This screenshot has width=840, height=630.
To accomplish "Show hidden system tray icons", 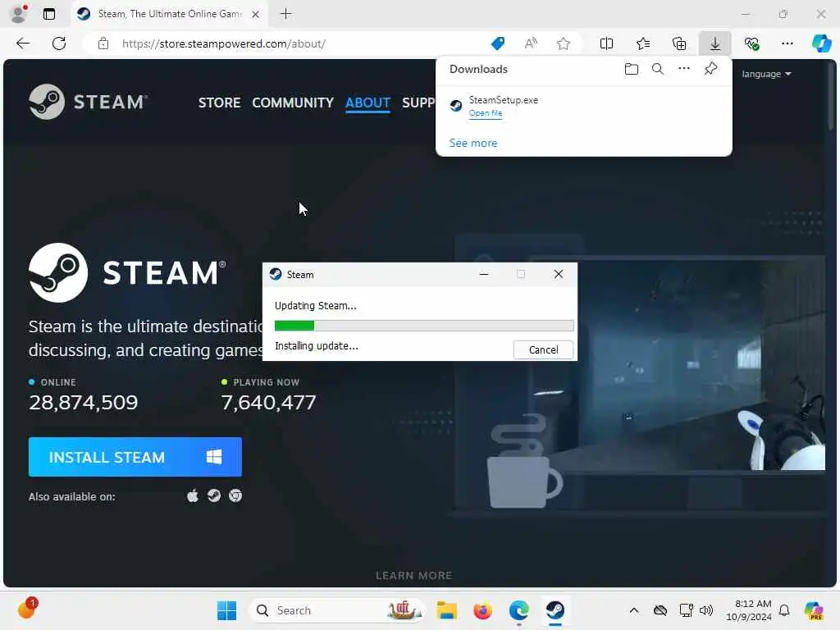I will [634, 610].
